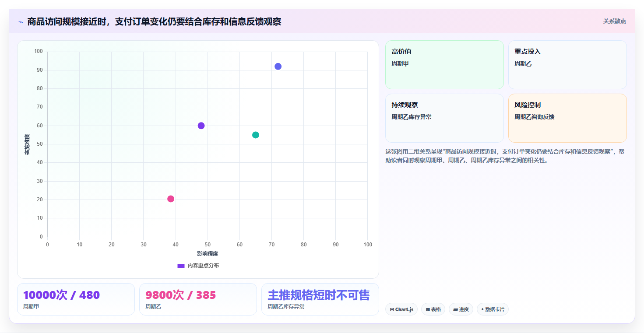This screenshot has width=644, height=333.
Task: Click the Chart.js tag chip
Action: (401, 309)
